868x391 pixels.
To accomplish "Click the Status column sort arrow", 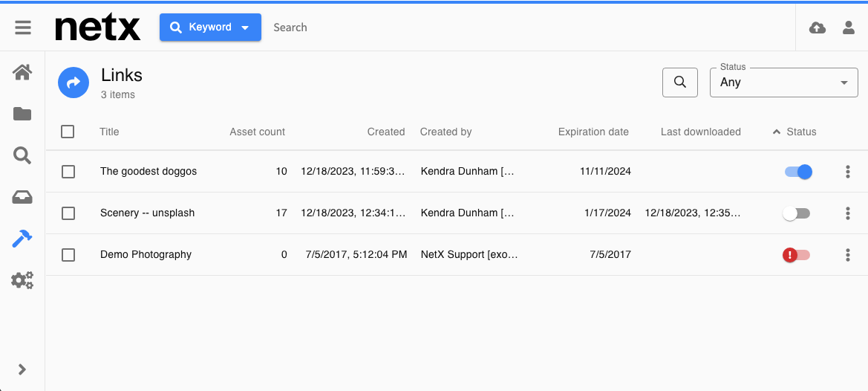I will [777, 132].
